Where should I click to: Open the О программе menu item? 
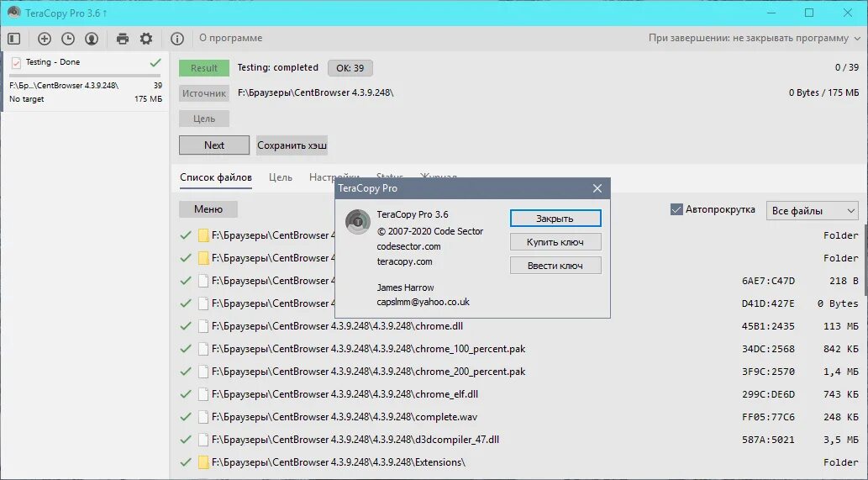[x=231, y=38]
